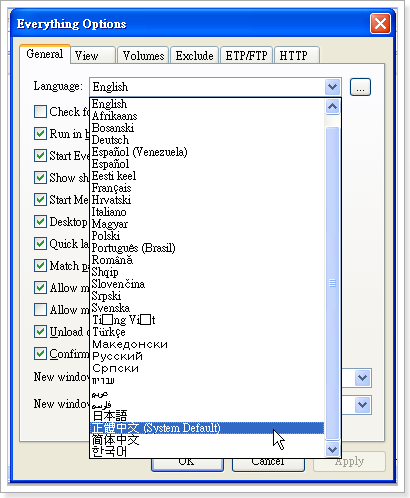410x498 pixels.
Task: Choose Srpski in Latin script
Action: coord(207,296)
